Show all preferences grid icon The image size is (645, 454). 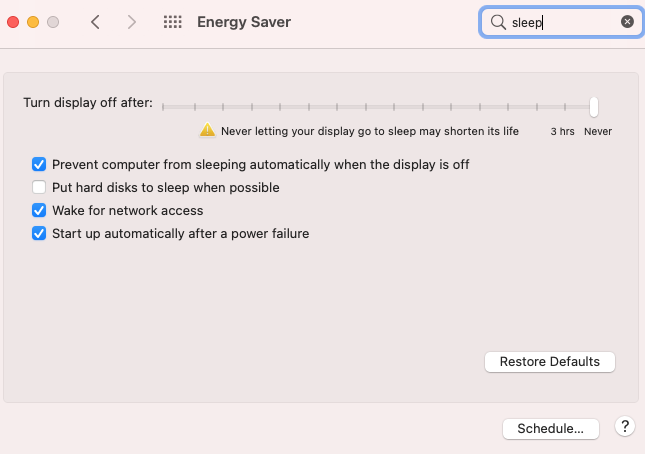[172, 22]
